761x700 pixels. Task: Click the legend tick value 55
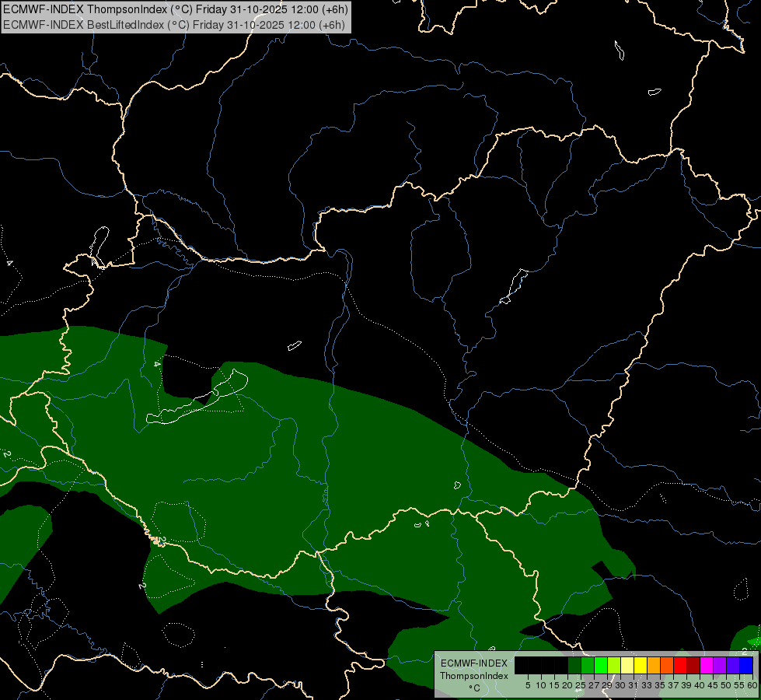[x=739, y=685]
